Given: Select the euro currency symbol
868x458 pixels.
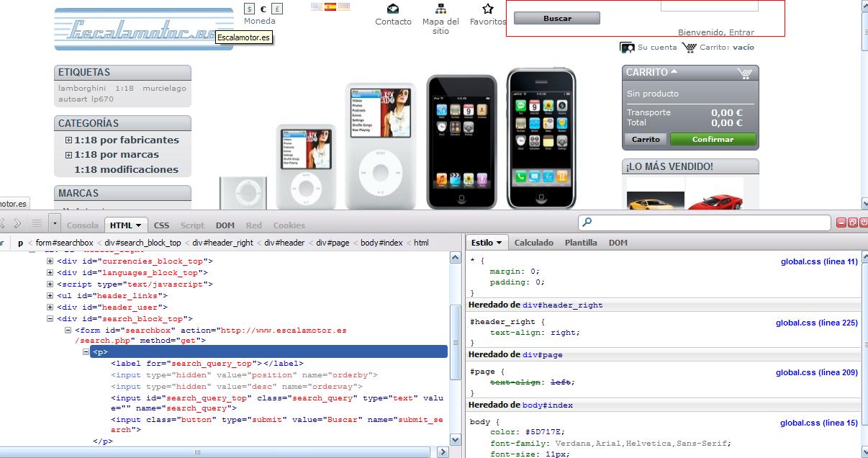Looking at the screenshot, I should pyautogui.click(x=263, y=9).
